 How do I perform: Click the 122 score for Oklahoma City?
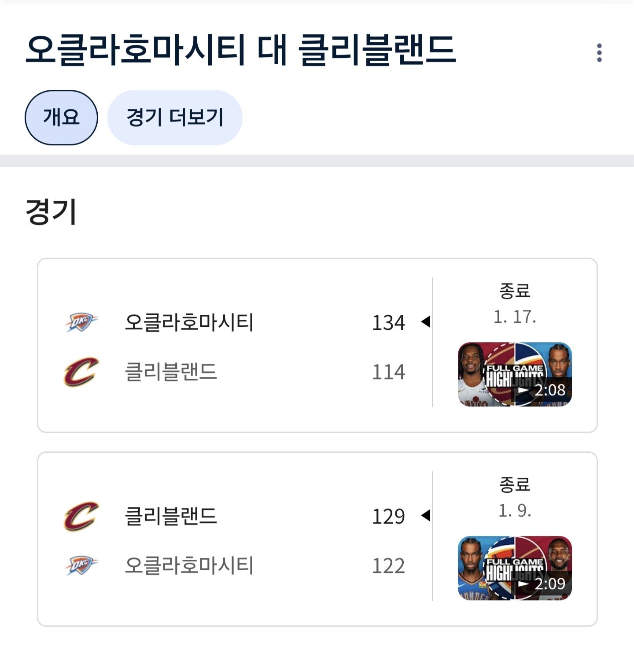(388, 566)
